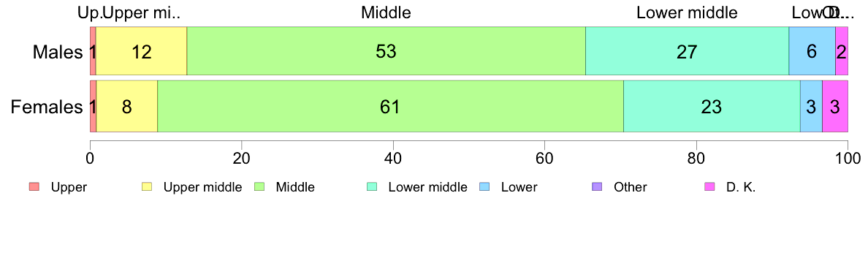
Task: Click the Upper legend color swatch
Action: tap(34, 186)
